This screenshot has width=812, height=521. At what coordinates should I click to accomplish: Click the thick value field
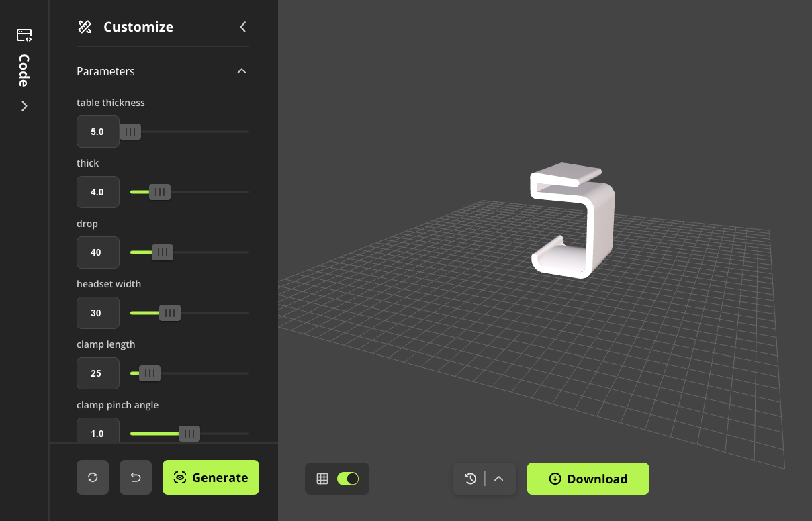(x=98, y=192)
